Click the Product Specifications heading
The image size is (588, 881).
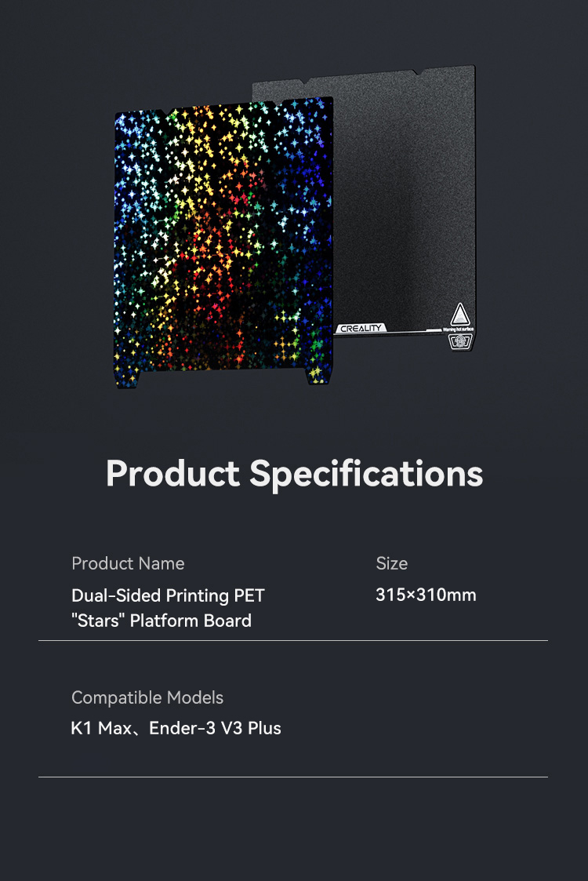point(294,474)
